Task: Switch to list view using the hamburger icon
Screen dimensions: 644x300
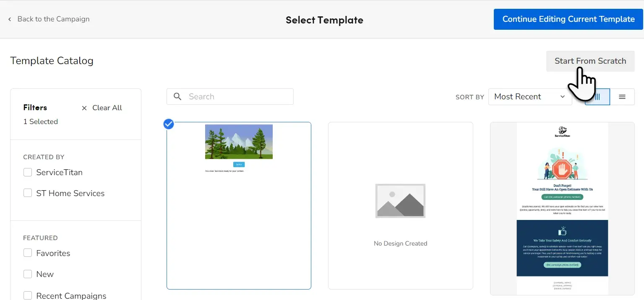Action: tap(623, 96)
